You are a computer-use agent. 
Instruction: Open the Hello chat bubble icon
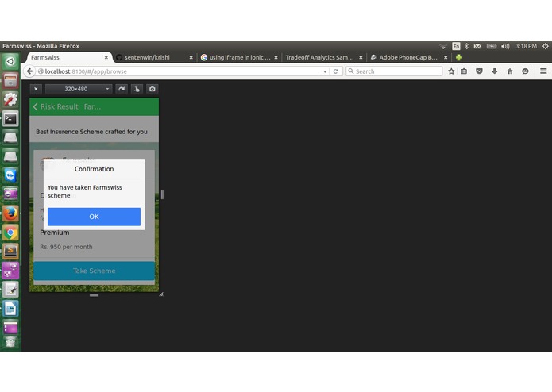[525, 71]
